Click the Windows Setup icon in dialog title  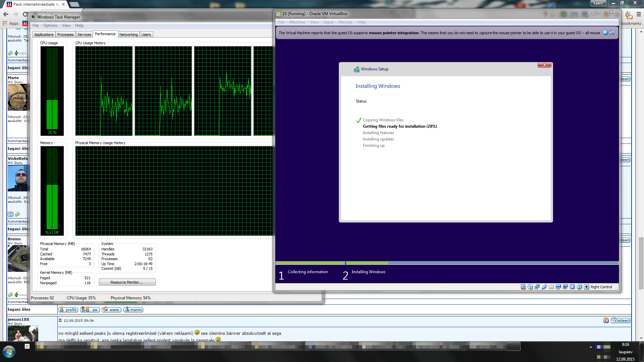(357, 69)
